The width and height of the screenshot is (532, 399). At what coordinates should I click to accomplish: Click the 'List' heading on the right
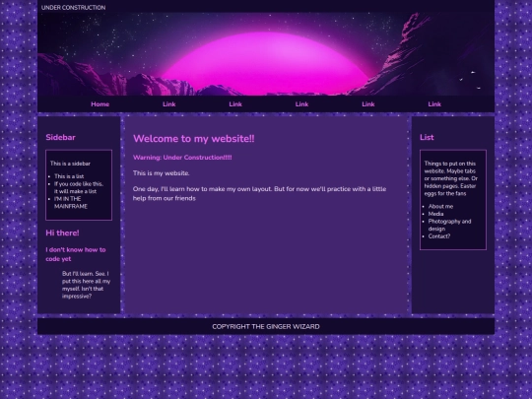pyautogui.click(x=427, y=137)
